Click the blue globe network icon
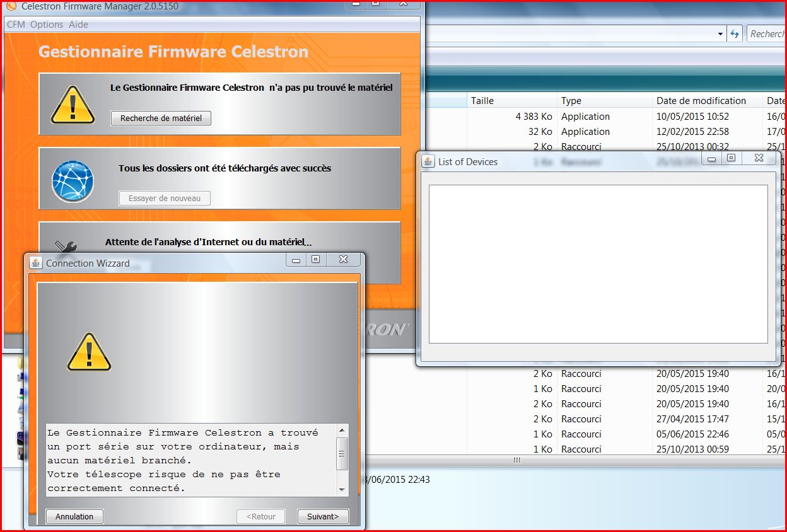 click(x=73, y=182)
